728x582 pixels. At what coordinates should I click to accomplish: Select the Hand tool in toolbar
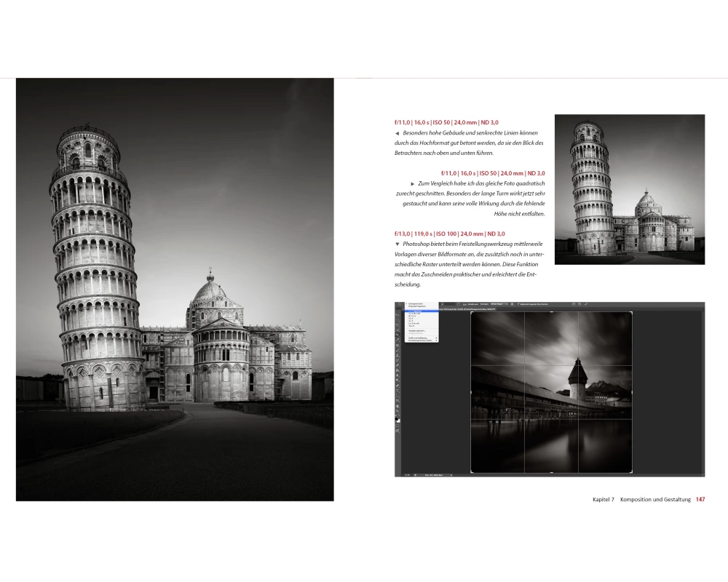(398, 406)
